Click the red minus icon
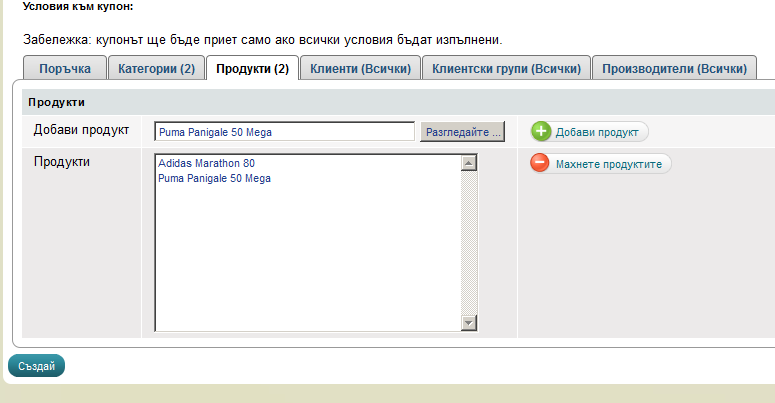The image size is (775, 403). point(540,163)
